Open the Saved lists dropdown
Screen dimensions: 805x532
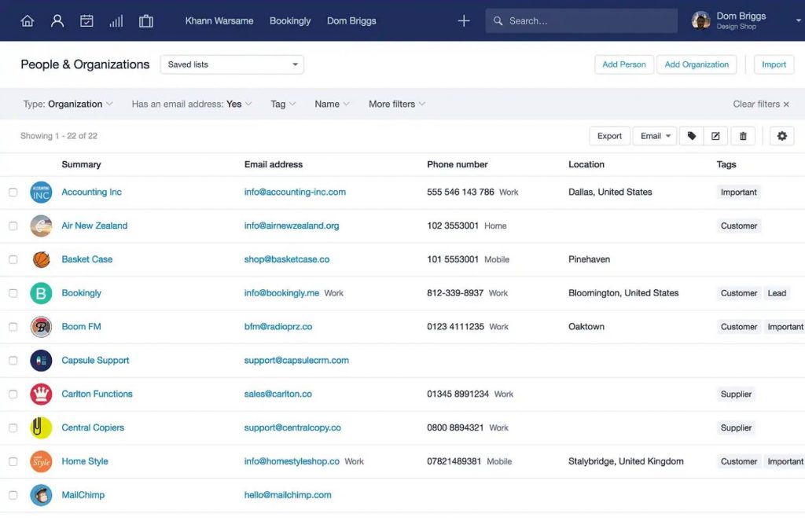[x=231, y=64]
